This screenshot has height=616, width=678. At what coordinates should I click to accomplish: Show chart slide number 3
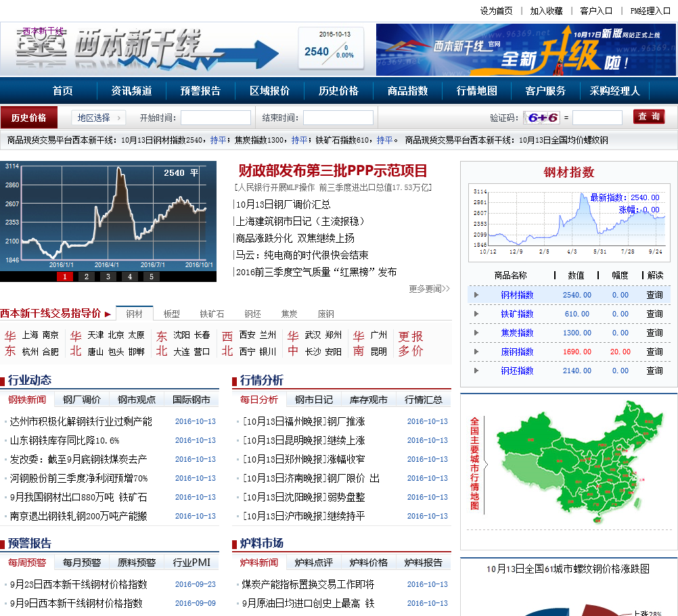(x=108, y=277)
